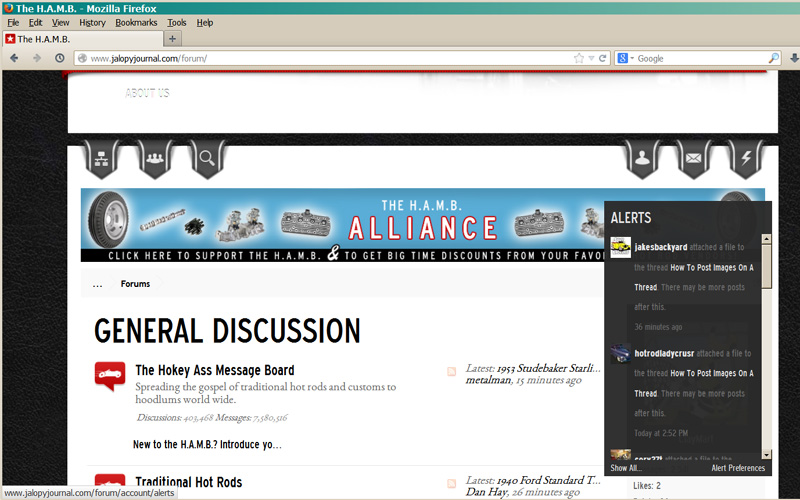The image size is (800, 500).
Task: Open URL bar history dropdown arrow
Action: [x=591, y=58]
